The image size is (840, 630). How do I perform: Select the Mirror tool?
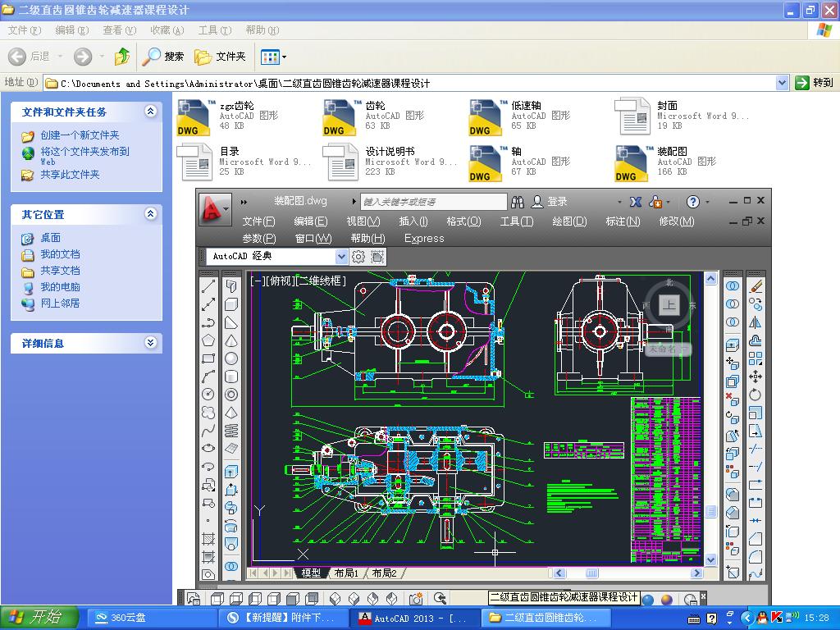pyautogui.click(x=756, y=322)
